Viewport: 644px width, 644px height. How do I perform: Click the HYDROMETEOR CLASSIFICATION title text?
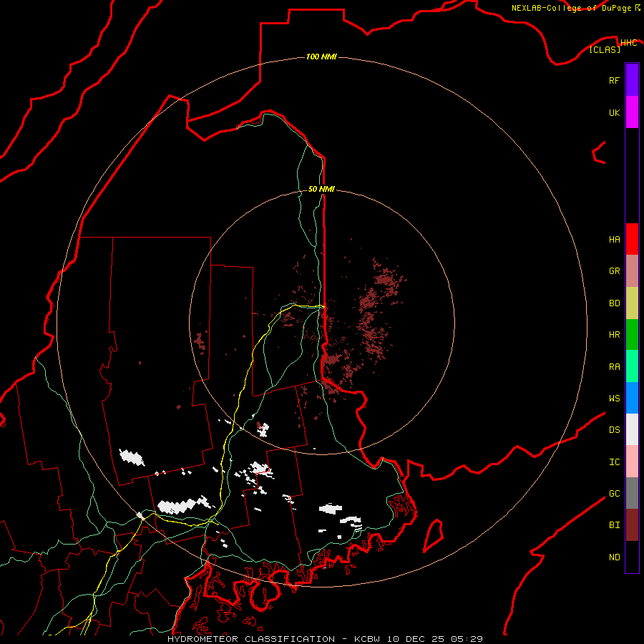(251, 639)
